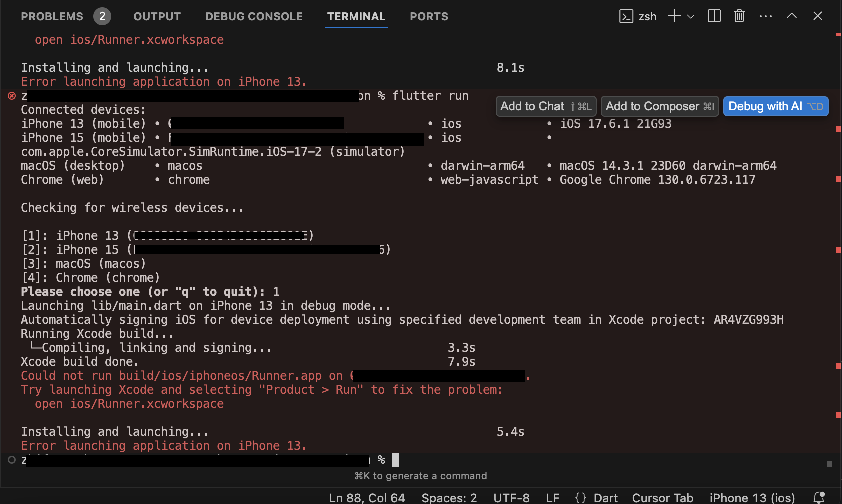Click 'Checking for wireless devices...' text

click(132, 207)
